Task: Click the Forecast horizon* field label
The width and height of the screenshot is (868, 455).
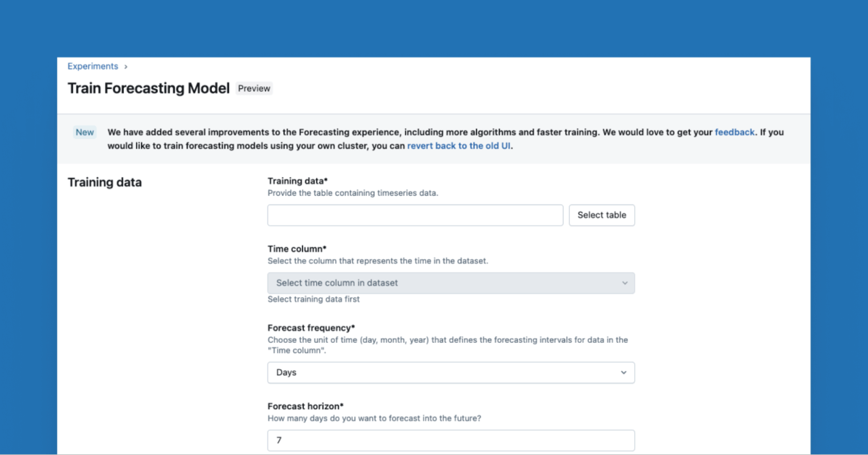Action: point(306,407)
